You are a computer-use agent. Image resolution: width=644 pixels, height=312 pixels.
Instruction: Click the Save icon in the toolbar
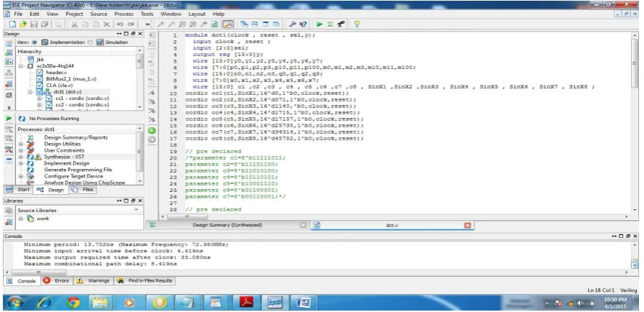pyautogui.click(x=34, y=24)
